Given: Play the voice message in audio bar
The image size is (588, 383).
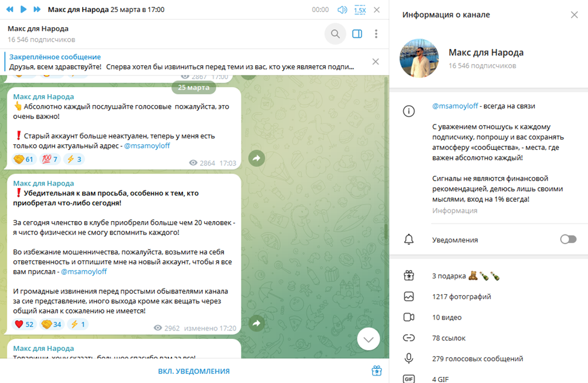Looking at the screenshot, I should (24, 10).
